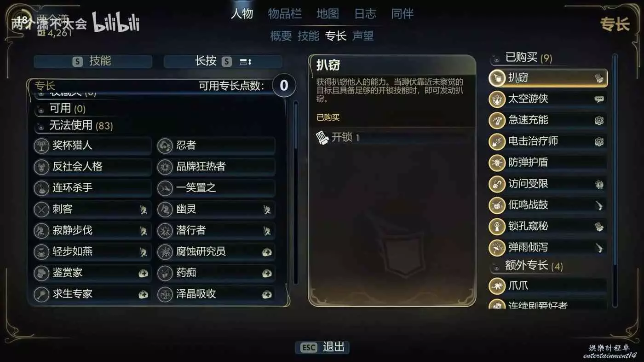Collapse the 无法使用 (83) category
The image size is (644, 362).
41,125
